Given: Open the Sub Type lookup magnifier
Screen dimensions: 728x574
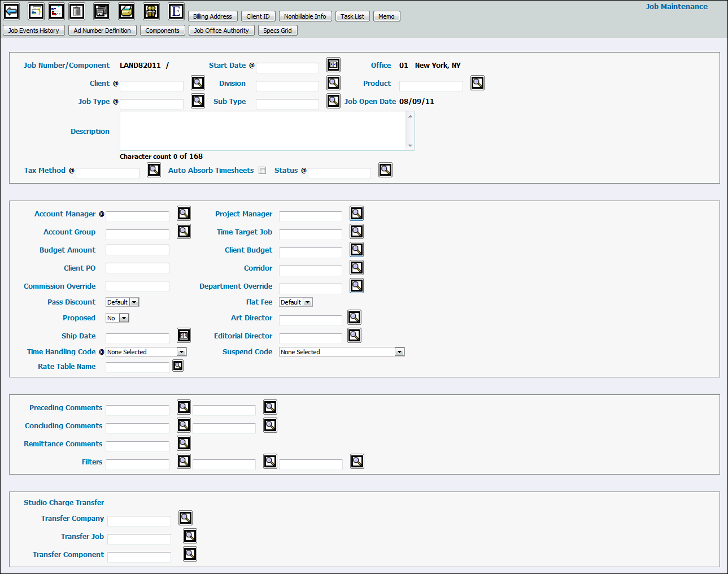Looking at the screenshot, I should (334, 101).
